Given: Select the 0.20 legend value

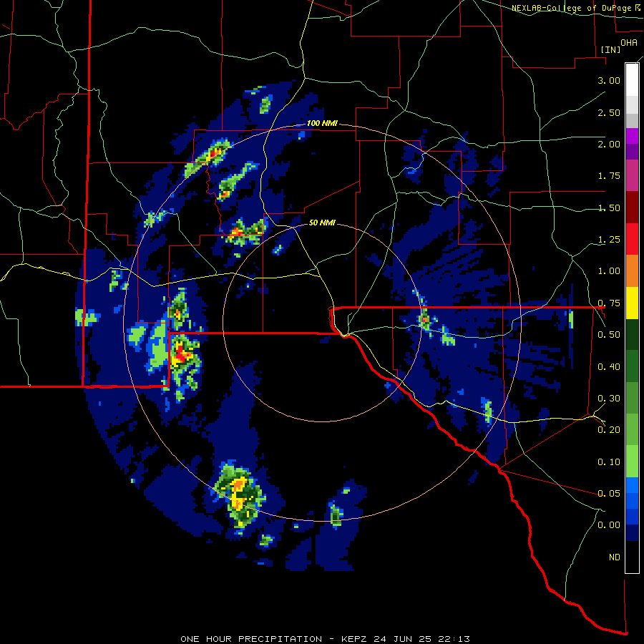Looking at the screenshot, I should click(609, 430).
